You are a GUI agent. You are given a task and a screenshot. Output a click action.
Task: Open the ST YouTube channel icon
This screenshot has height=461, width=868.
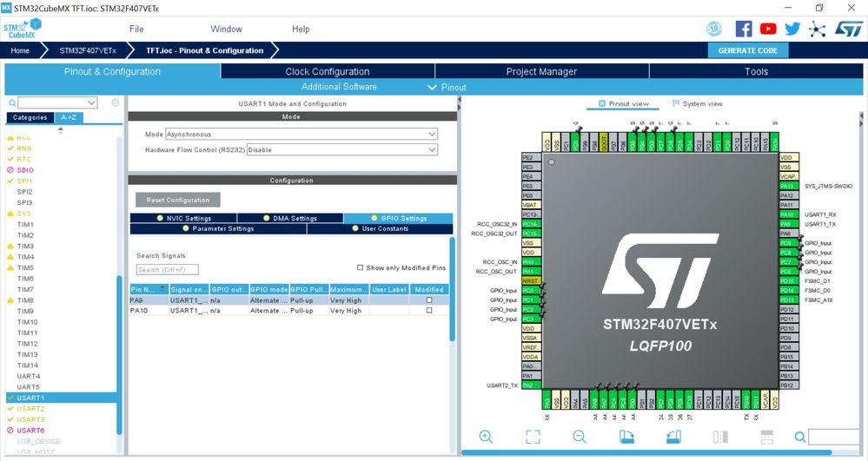click(768, 29)
